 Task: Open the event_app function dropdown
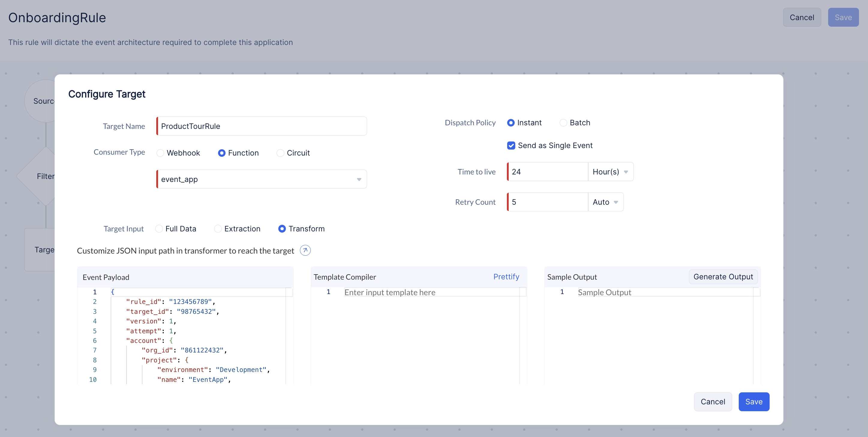pos(262,179)
